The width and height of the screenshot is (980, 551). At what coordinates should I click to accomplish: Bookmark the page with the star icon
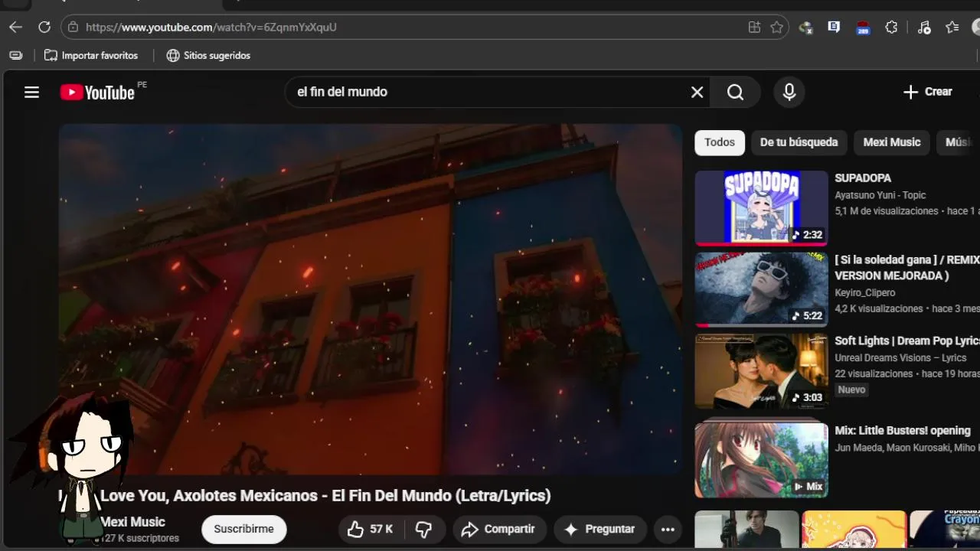point(776,27)
